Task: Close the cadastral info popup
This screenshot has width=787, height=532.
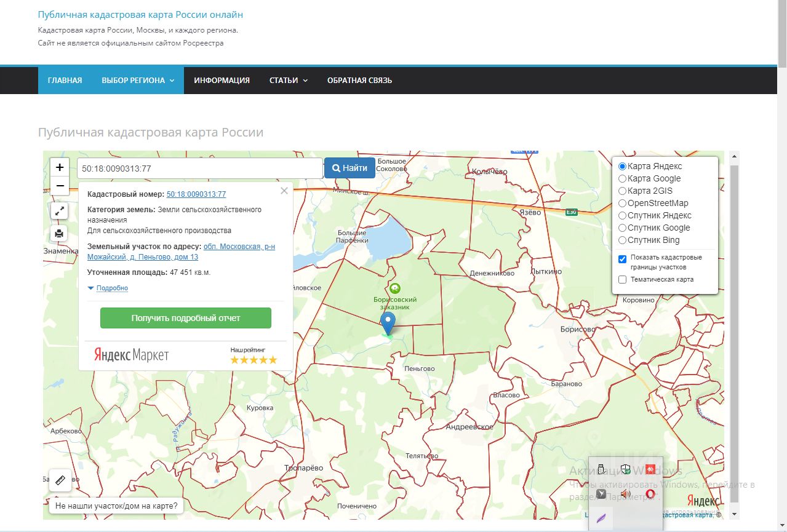Action: coord(284,191)
